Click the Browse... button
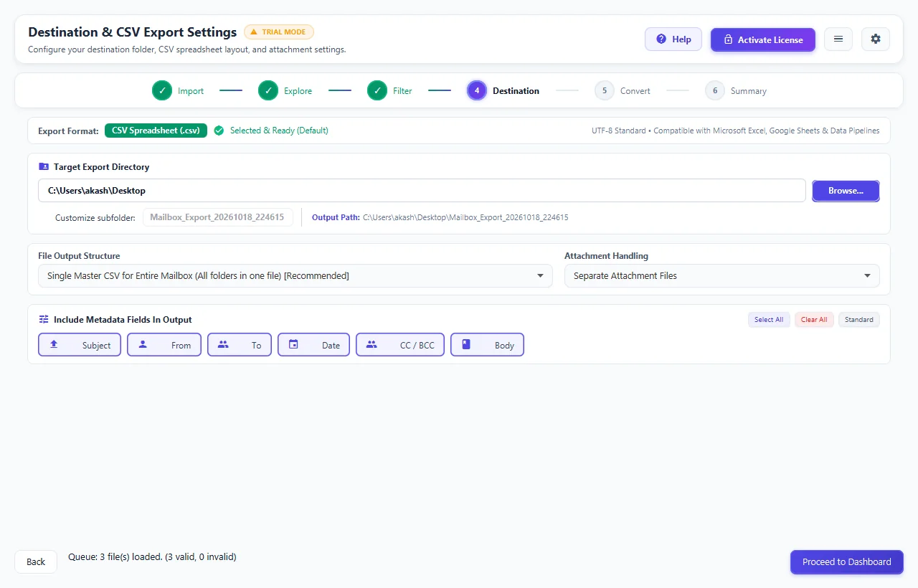 coord(846,191)
